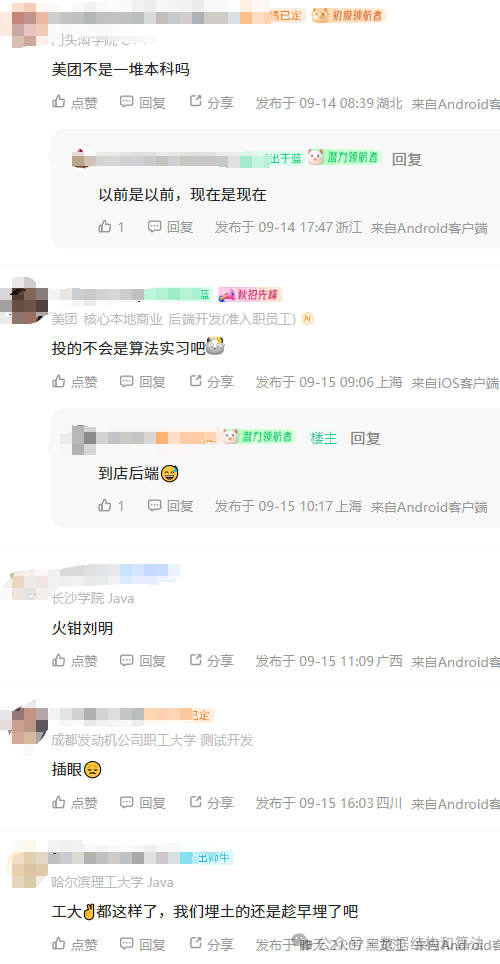Share the comment "火钳刘明"

(x=211, y=661)
